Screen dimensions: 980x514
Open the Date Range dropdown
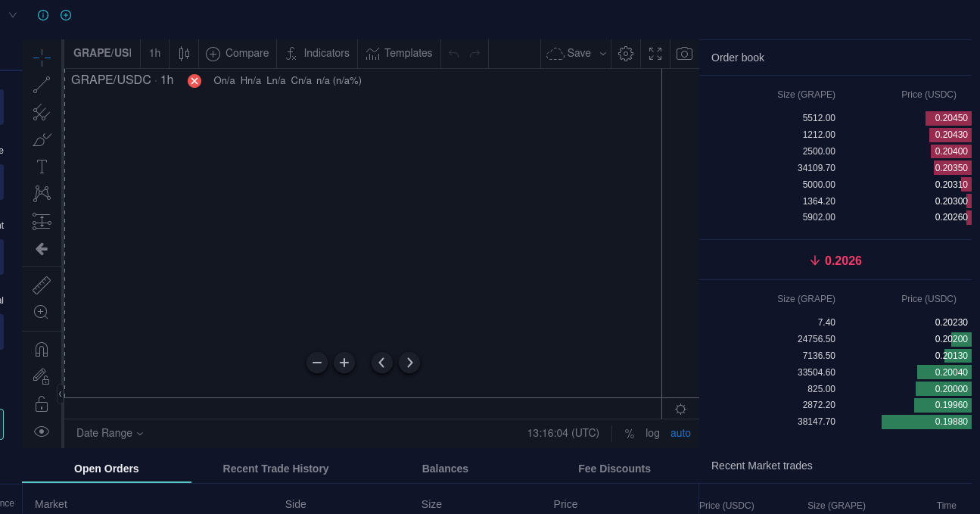(109, 432)
